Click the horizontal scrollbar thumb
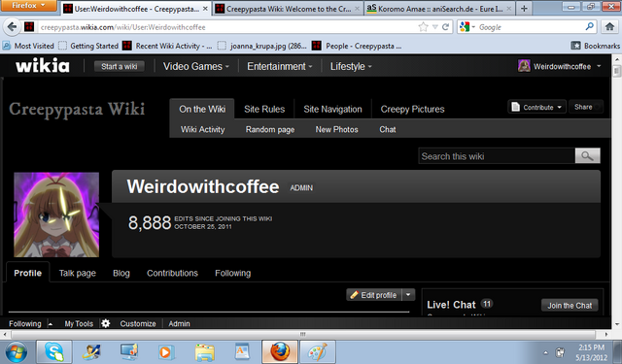Image resolution: width=622 pixels, height=364 pixels. tap(302, 334)
